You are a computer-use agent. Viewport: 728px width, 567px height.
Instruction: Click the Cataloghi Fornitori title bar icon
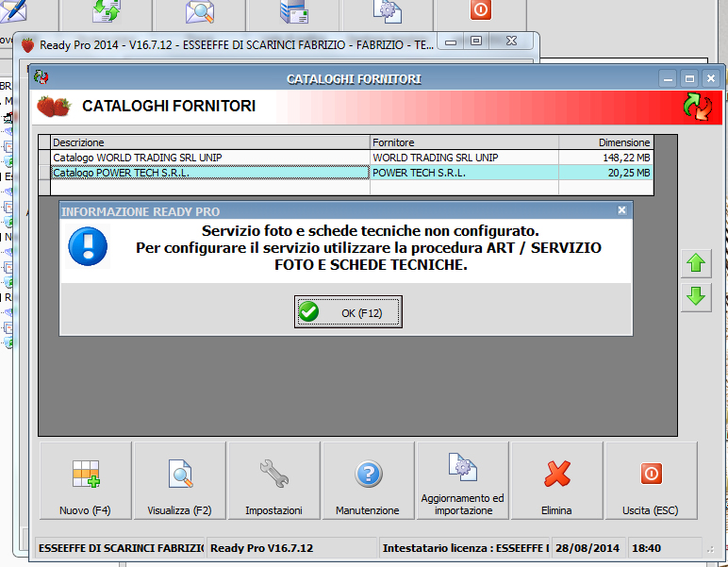(41, 77)
